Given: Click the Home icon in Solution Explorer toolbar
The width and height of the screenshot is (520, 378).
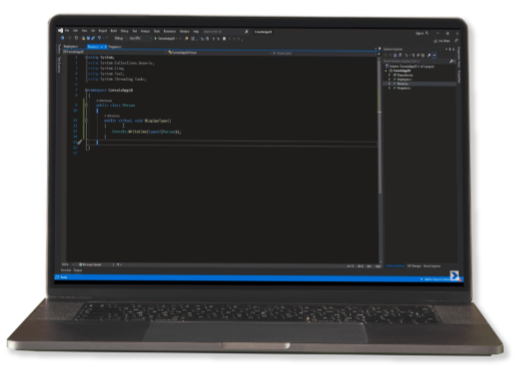Looking at the screenshot, I should (395, 55).
